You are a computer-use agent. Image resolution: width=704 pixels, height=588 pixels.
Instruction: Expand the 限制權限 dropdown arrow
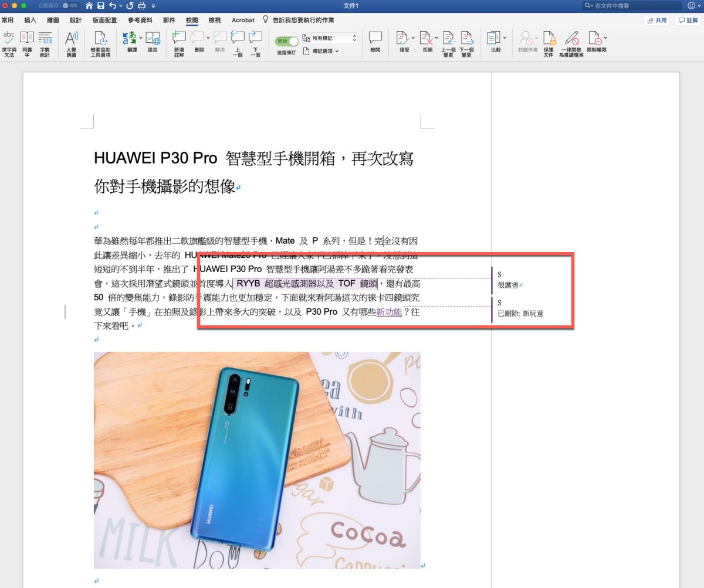[604, 39]
